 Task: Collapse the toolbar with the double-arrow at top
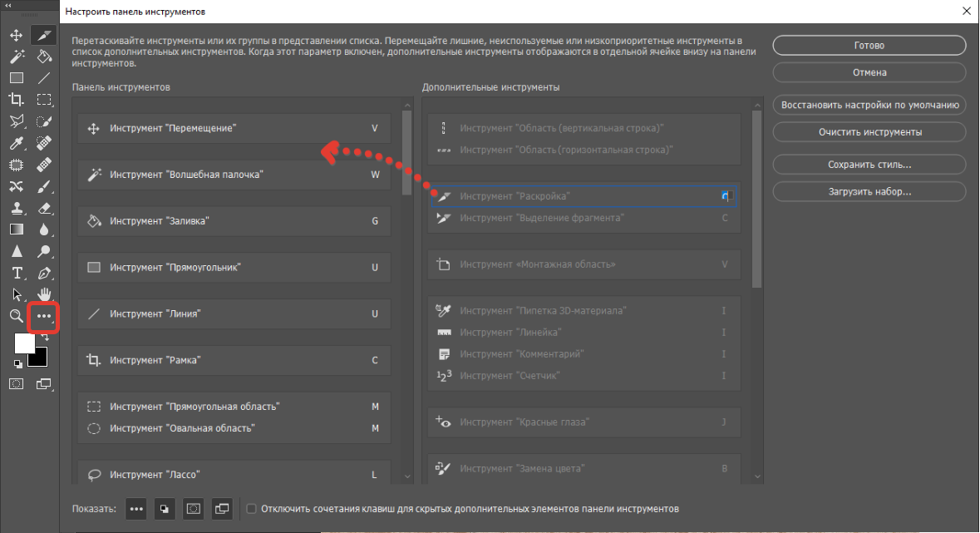click(x=8, y=7)
